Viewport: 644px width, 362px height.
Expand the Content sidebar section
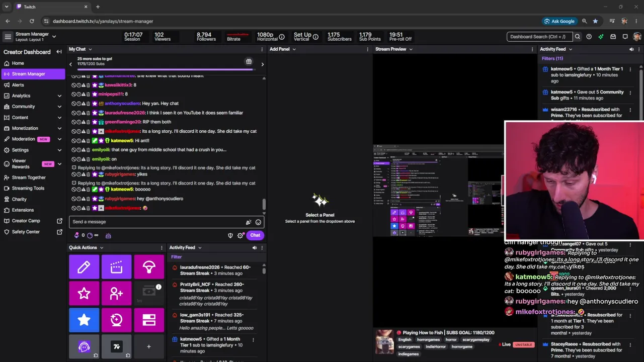tap(59, 117)
